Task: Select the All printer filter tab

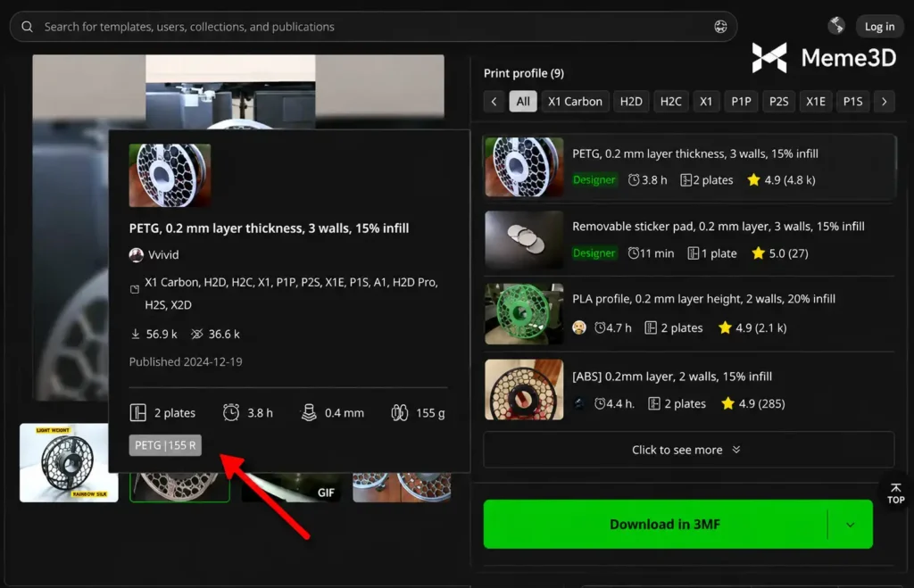Action: tap(523, 102)
